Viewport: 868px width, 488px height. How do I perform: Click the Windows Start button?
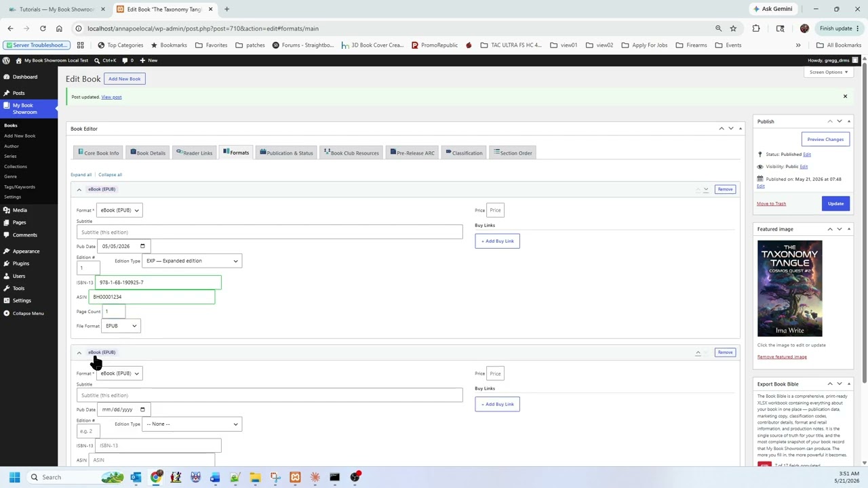[x=14, y=477]
